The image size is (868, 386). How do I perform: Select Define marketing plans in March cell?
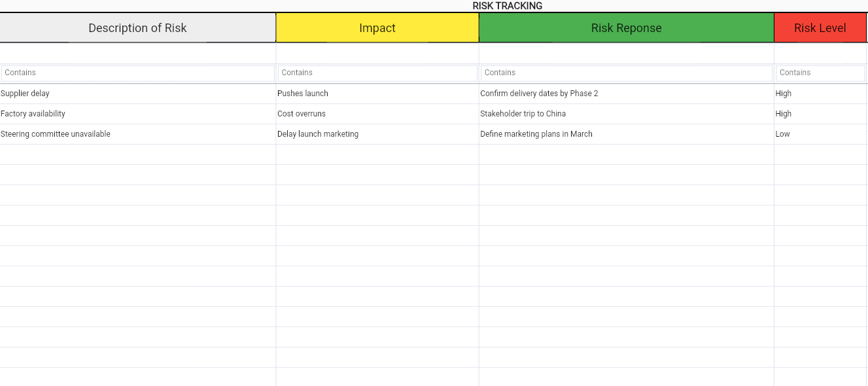click(536, 134)
